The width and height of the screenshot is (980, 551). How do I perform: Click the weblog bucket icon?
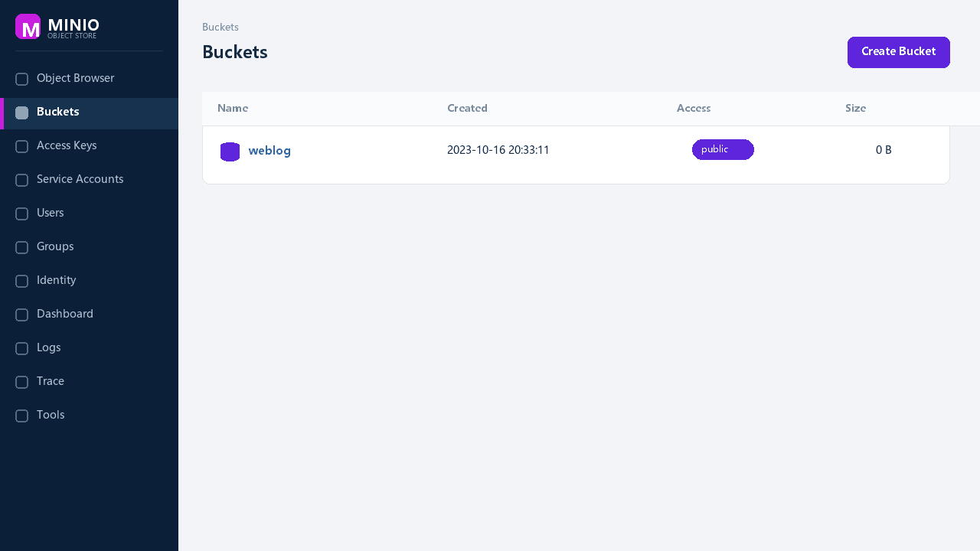pyautogui.click(x=230, y=152)
